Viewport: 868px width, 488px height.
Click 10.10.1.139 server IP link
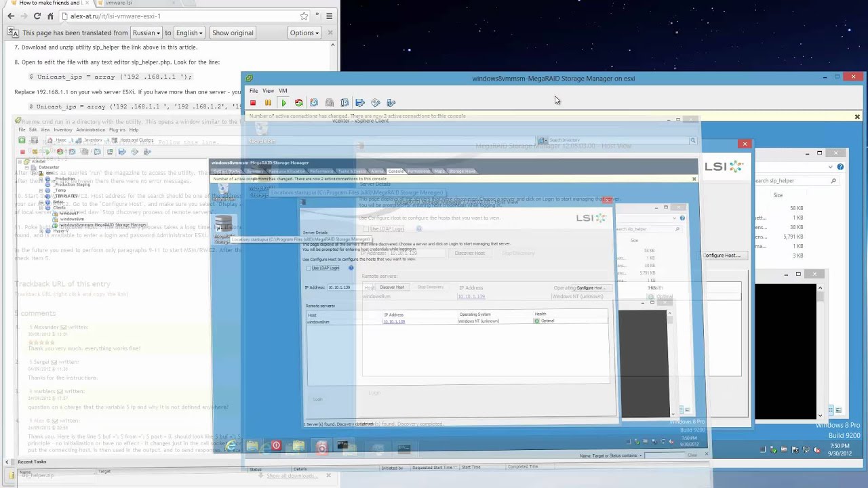pos(394,322)
